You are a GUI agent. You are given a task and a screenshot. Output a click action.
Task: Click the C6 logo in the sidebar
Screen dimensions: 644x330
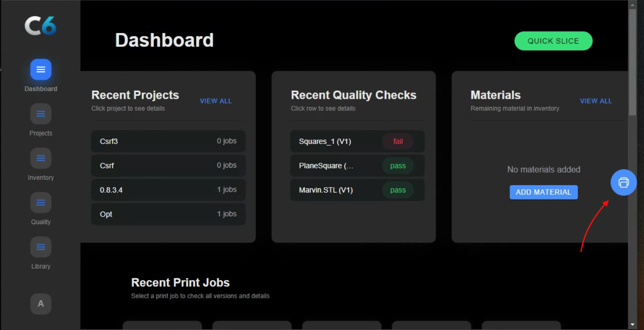coord(40,26)
